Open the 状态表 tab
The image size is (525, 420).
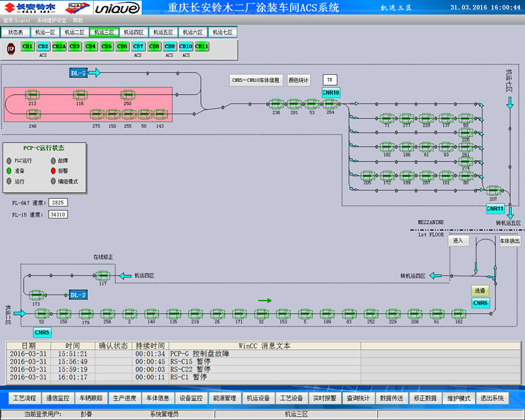coord(16,32)
